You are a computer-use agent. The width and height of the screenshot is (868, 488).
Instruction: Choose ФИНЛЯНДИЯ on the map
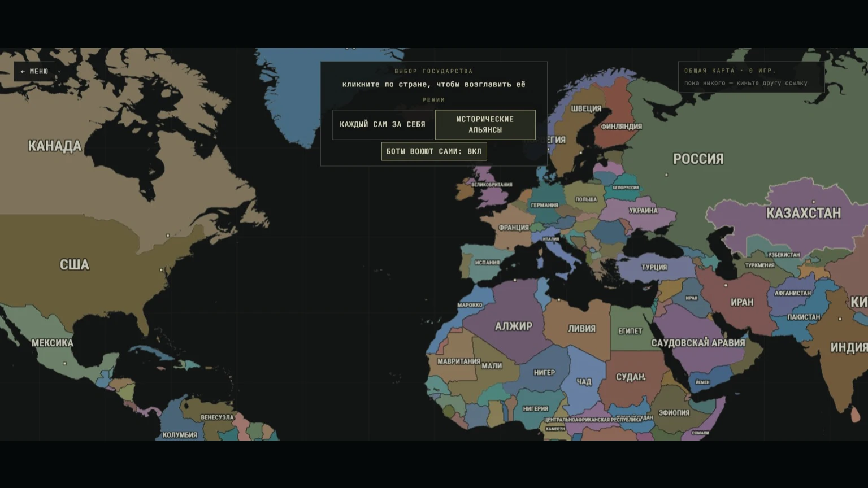(x=622, y=127)
